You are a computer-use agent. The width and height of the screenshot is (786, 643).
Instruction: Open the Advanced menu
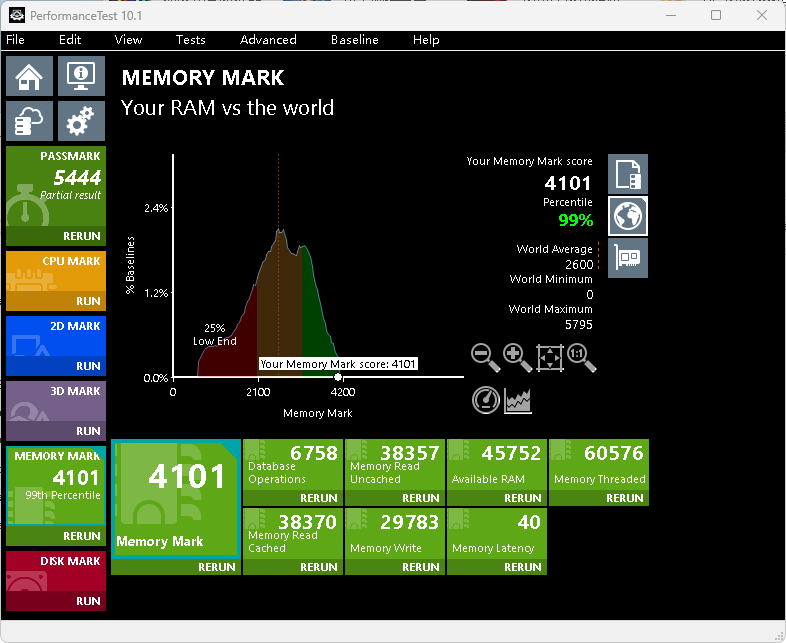coord(268,40)
